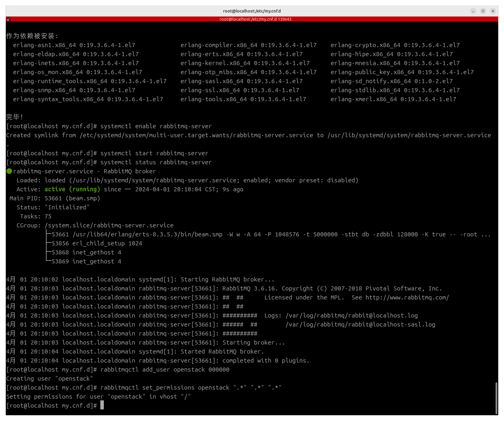This screenshot has height=421, width=504.
Task: Click URL http://www.rabbitmq.com/ in log
Action: (407, 298)
